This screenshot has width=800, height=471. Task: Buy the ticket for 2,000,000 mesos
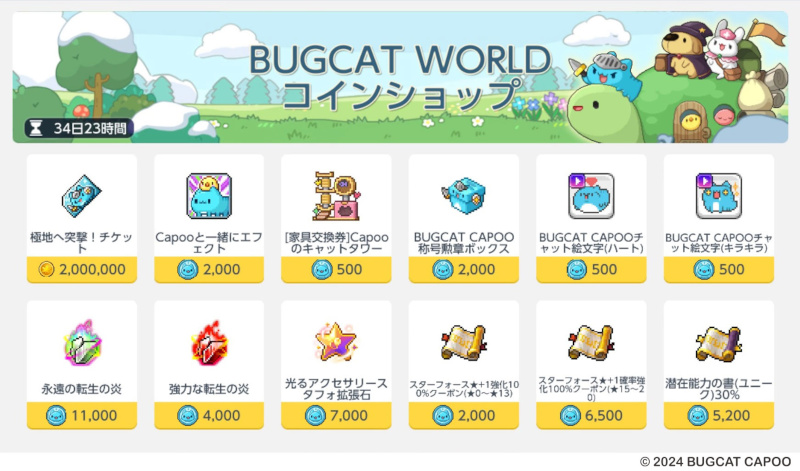click(82, 269)
